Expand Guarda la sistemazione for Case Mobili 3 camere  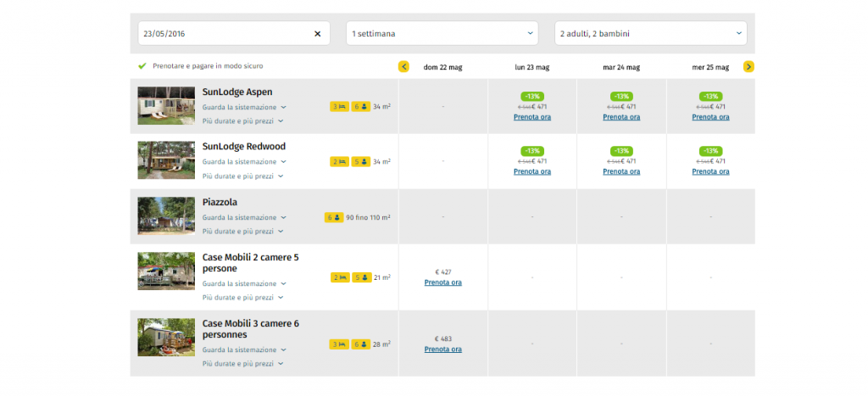pyautogui.click(x=244, y=350)
